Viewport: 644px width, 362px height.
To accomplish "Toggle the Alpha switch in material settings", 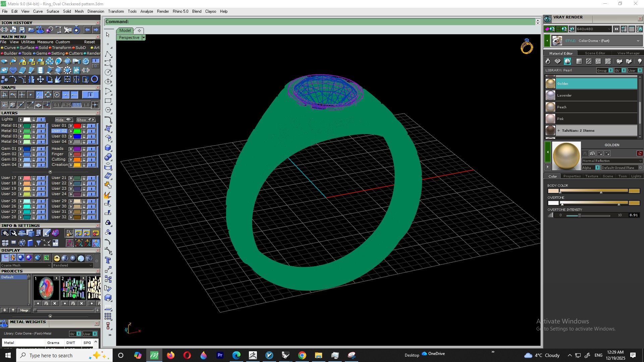I will [597, 168].
